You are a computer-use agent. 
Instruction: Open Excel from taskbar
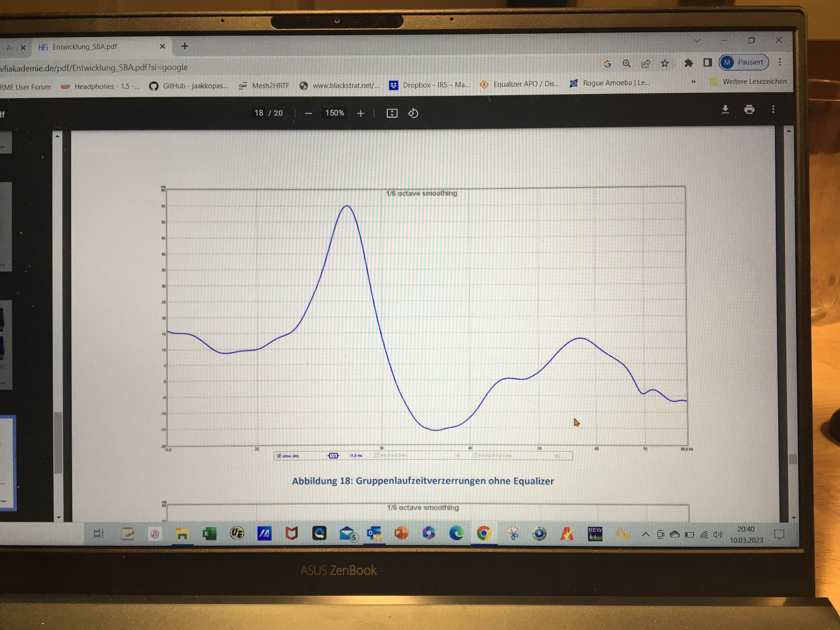[209, 534]
